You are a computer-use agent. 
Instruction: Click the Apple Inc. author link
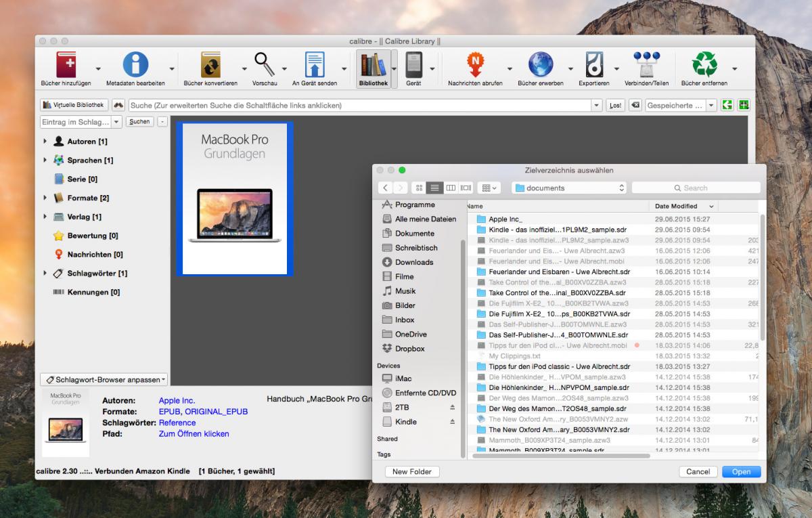177,401
